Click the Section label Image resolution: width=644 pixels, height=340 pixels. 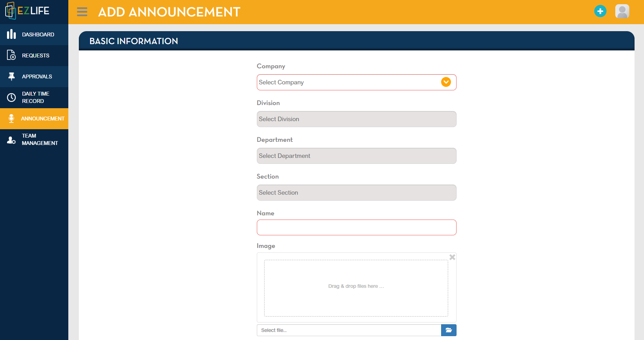tap(268, 176)
